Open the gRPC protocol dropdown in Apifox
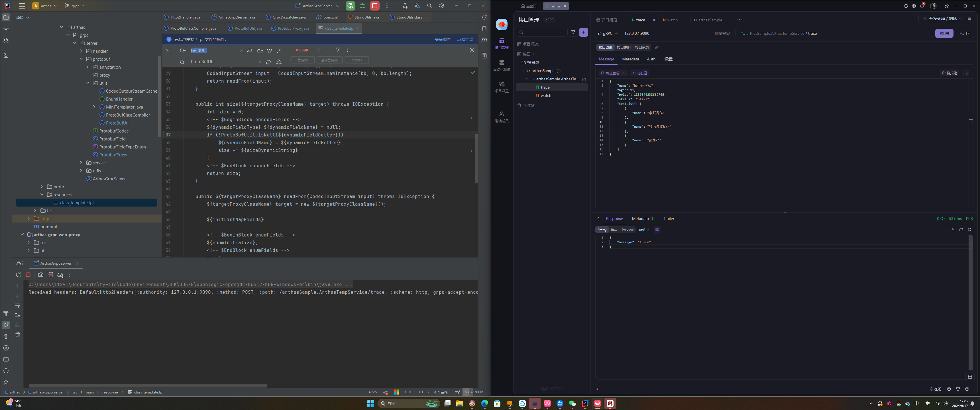The image size is (980, 410). [608, 33]
